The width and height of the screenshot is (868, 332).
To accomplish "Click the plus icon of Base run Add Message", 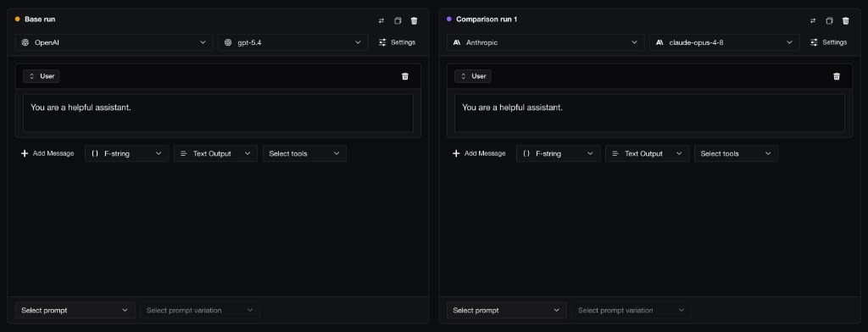I will click(x=25, y=153).
